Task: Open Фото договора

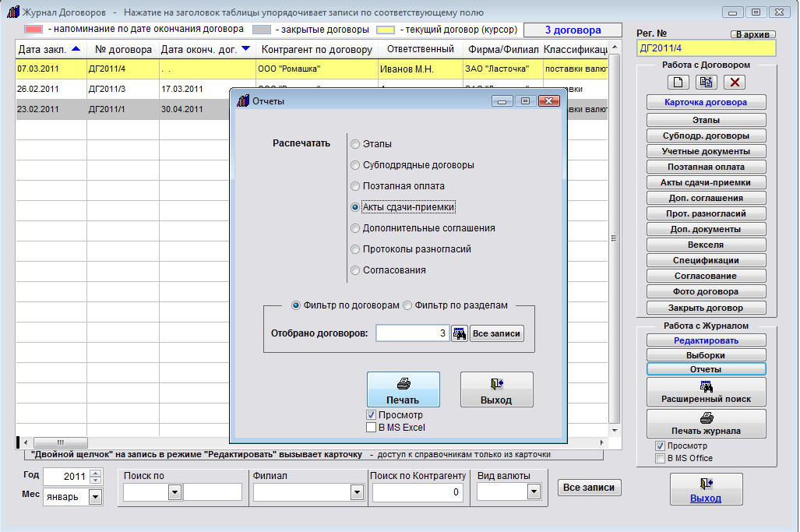Action: point(706,292)
